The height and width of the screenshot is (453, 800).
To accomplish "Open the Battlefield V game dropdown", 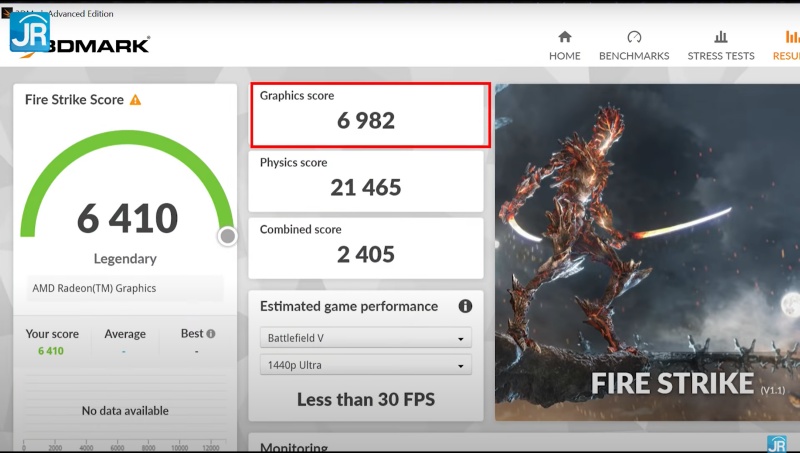I will pos(366,338).
